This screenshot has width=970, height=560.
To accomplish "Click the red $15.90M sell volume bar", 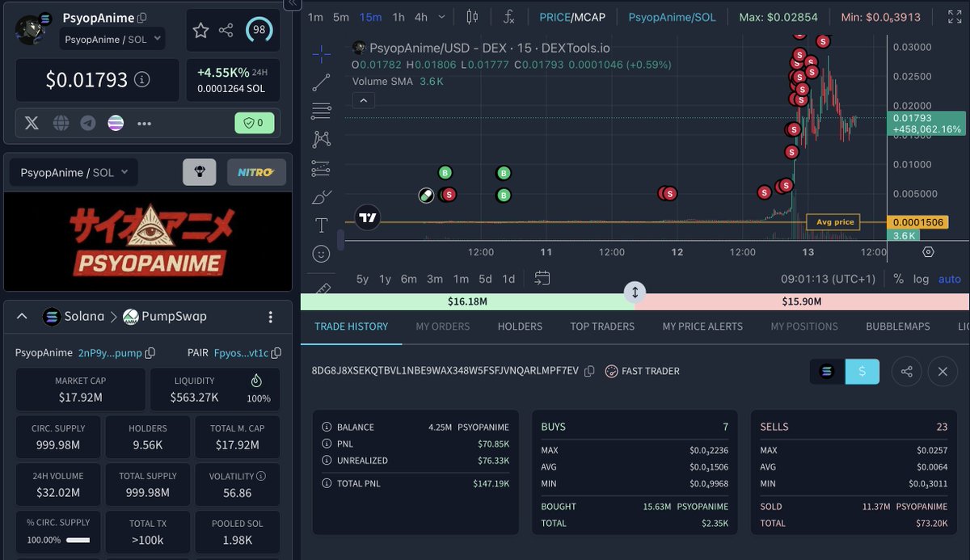I will point(802,301).
